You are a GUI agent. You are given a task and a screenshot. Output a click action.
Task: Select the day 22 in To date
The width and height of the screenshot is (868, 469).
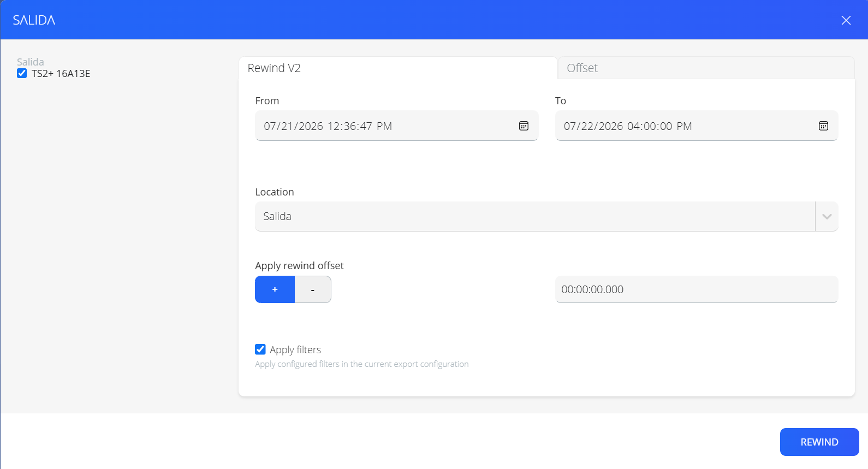[588, 126]
